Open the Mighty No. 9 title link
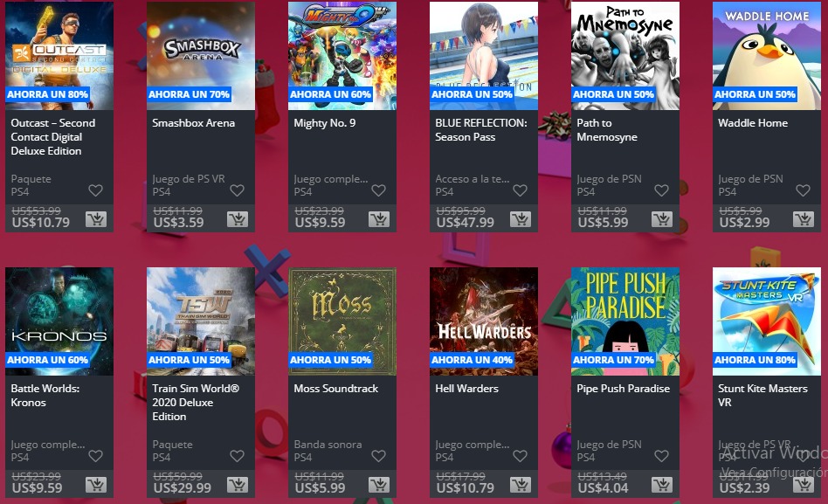This screenshot has width=828, height=504. 325,123
